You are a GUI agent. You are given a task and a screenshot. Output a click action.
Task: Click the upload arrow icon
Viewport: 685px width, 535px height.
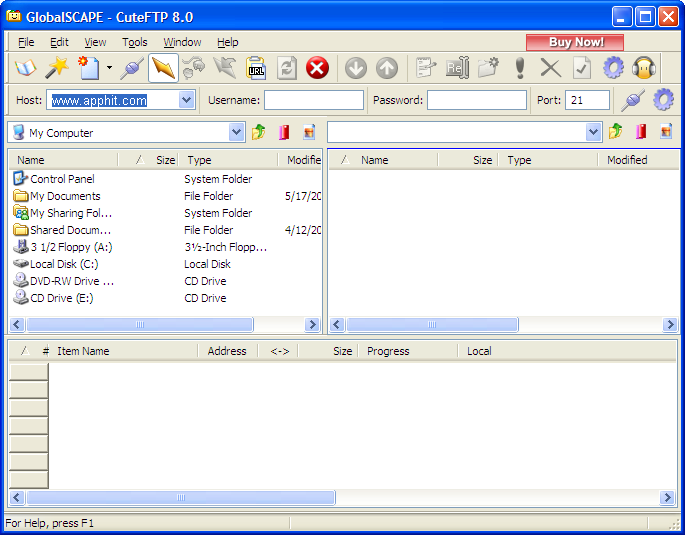click(x=387, y=68)
